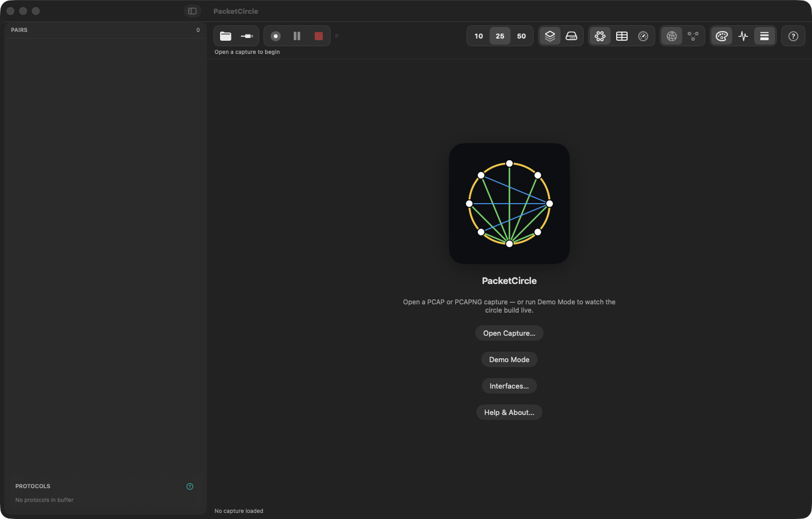Click the 'Open a capture to begin' hint
Image resolution: width=812 pixels, height=519 pixels.
(247, 52)
